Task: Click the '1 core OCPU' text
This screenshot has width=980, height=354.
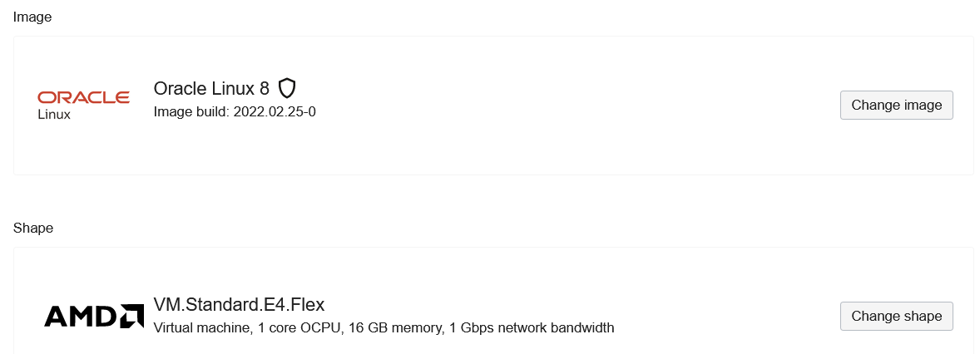Action: 299,327
